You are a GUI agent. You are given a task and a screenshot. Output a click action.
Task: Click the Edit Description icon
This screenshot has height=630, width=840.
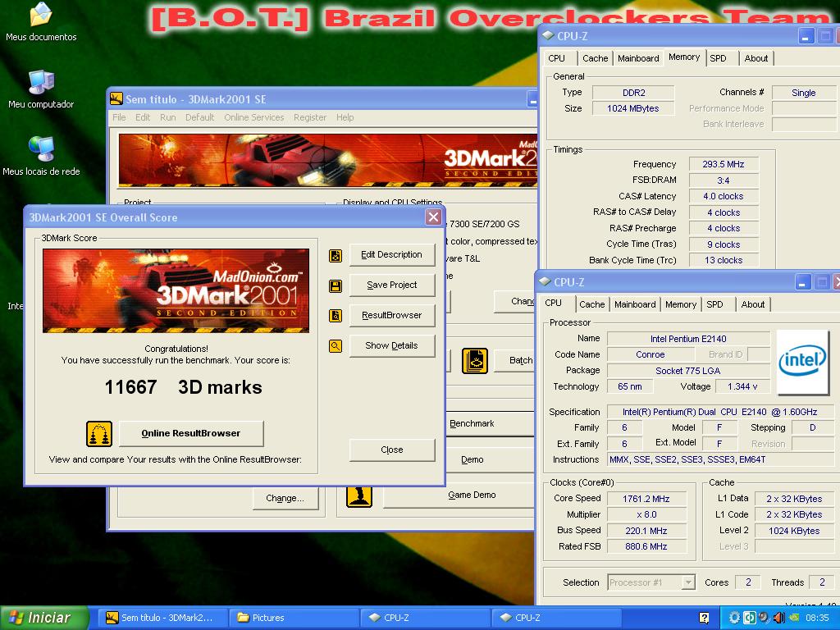(336, 256)
